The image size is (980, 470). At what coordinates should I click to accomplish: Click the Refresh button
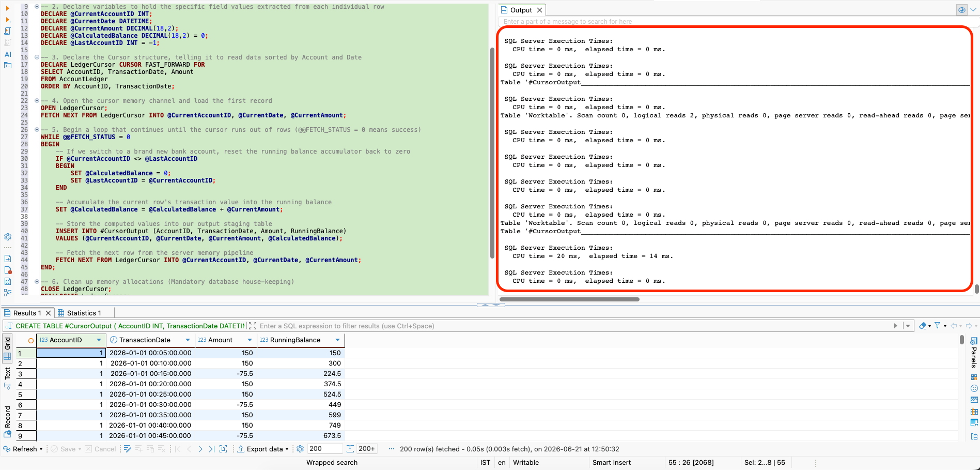point(20,449)
